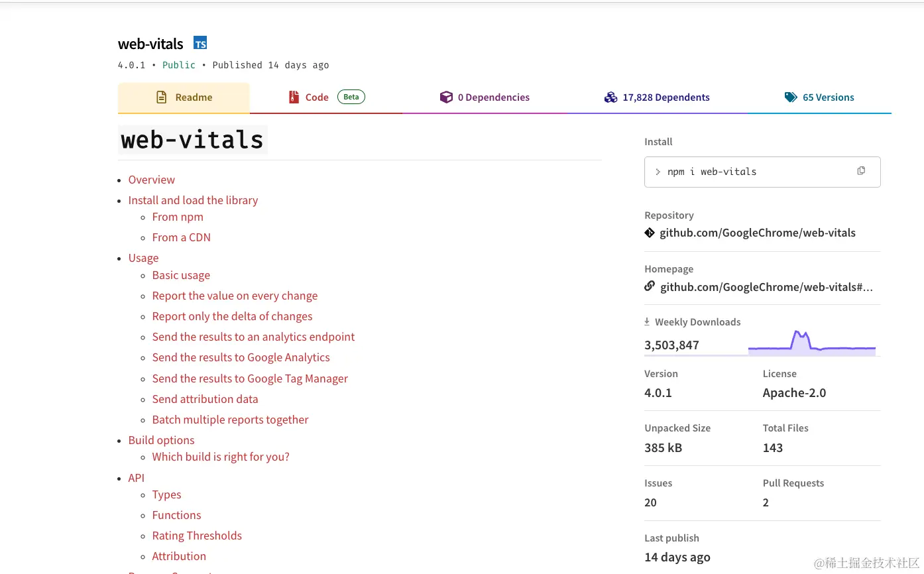Jump to the Usage section
This screenshot has height=574, width=924.
pos(143,258)
